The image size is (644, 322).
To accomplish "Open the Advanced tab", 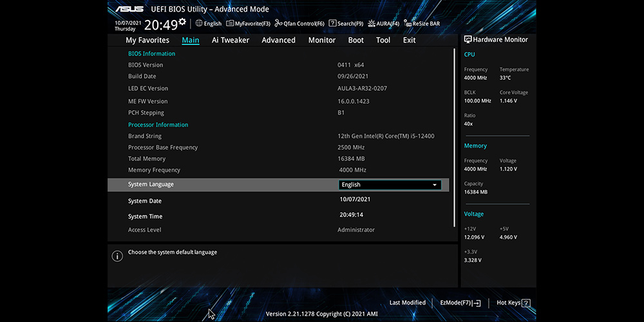I will 278,40.
